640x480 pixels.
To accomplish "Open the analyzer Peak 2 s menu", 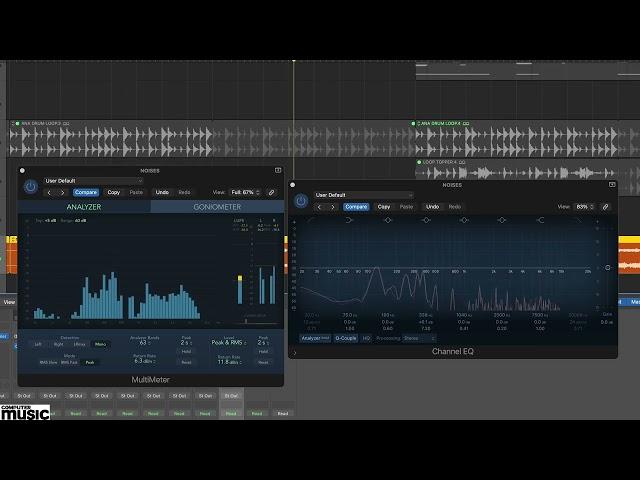I will tap(186, 343).
